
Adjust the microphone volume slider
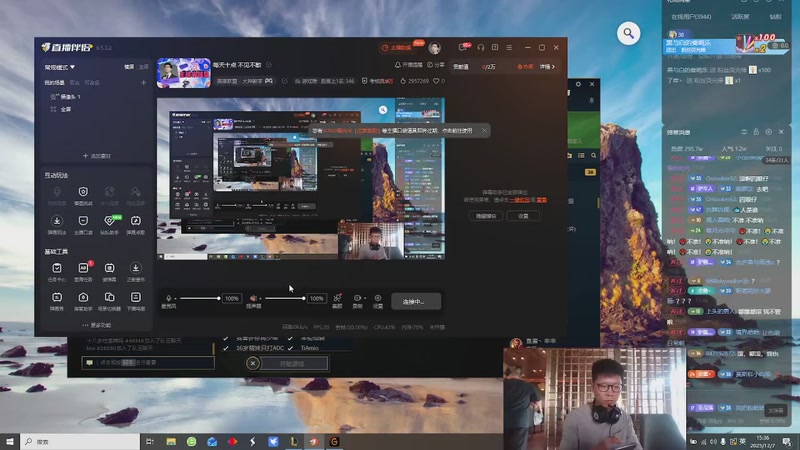(199, 298)
